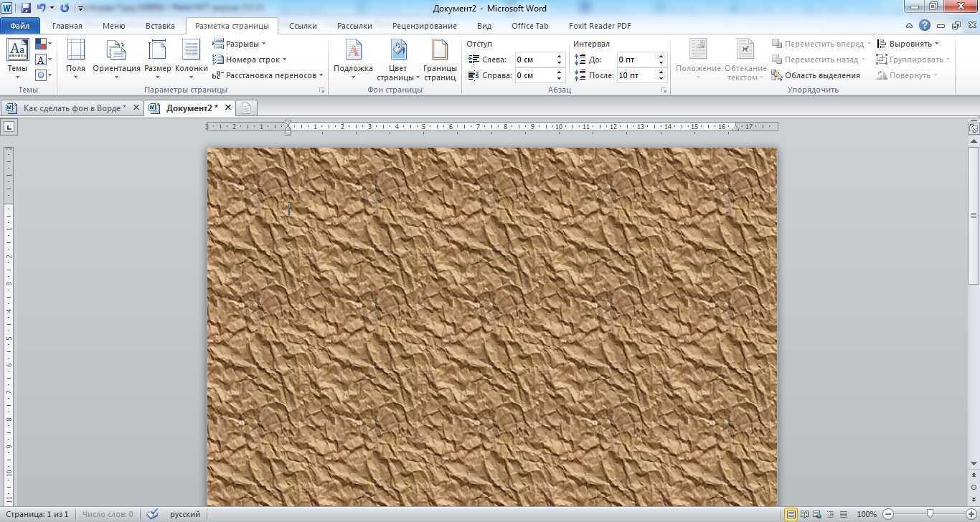
Task: Open the Выровнять align dropdown
Action: tap(908, 44)
